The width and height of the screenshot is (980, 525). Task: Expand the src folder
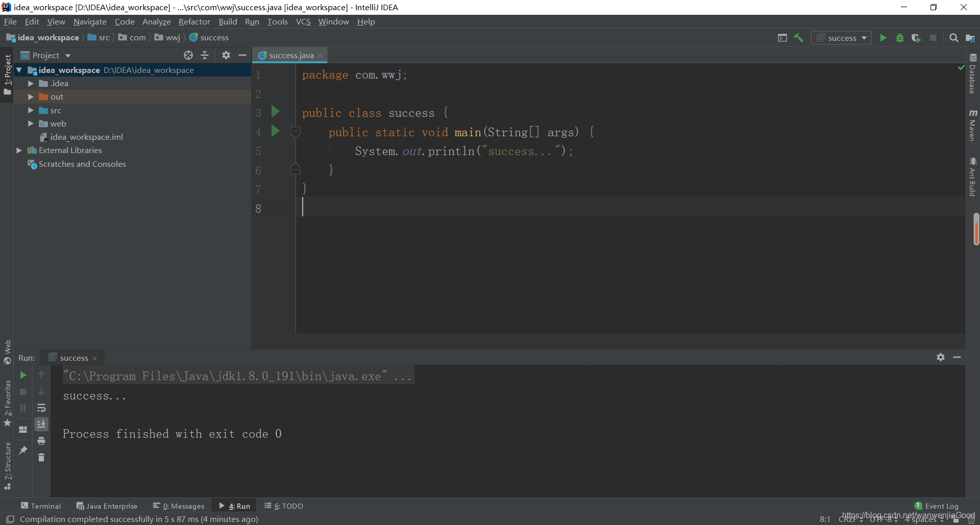coord(31,110)
